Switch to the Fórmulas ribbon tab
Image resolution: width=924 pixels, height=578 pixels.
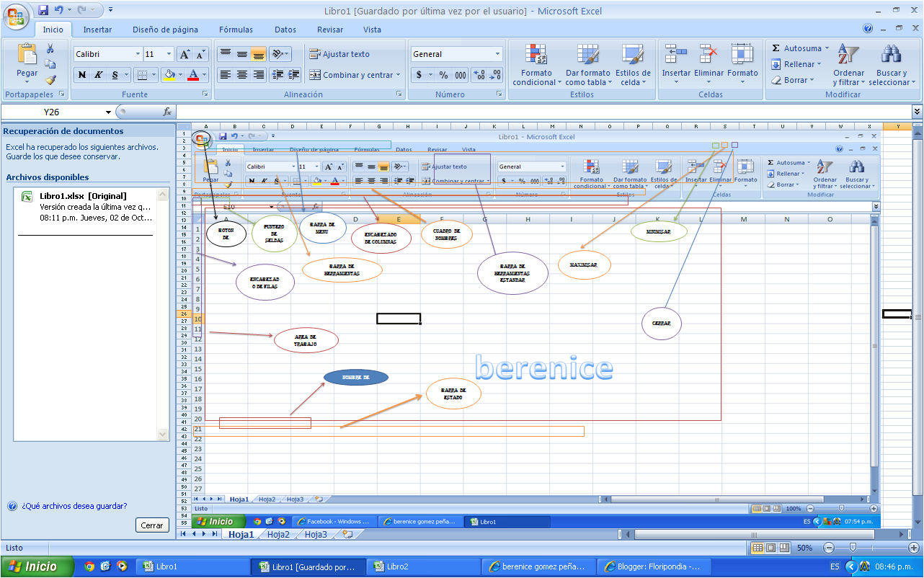pyautogui.click(x=236, y=30)
